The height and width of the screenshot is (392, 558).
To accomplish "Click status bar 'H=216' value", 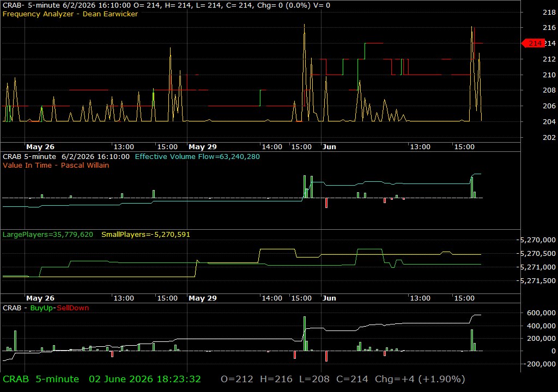I will (276, 379).
